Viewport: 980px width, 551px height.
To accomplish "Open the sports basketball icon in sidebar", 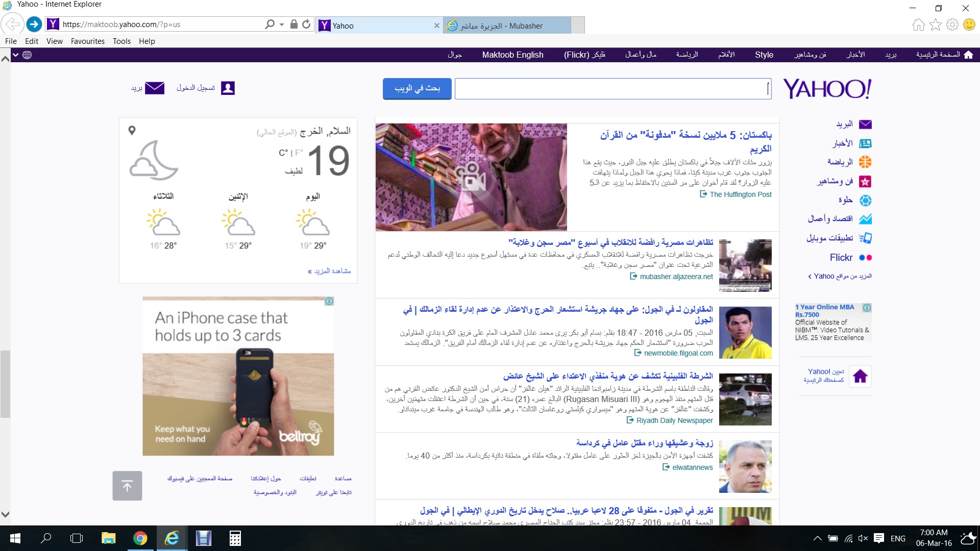I will [x=865, y=162].
